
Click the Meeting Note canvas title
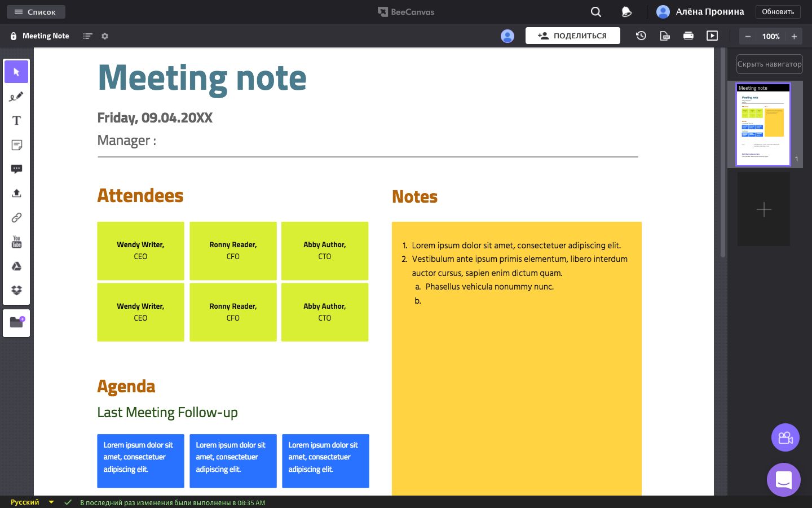(46, 36)
